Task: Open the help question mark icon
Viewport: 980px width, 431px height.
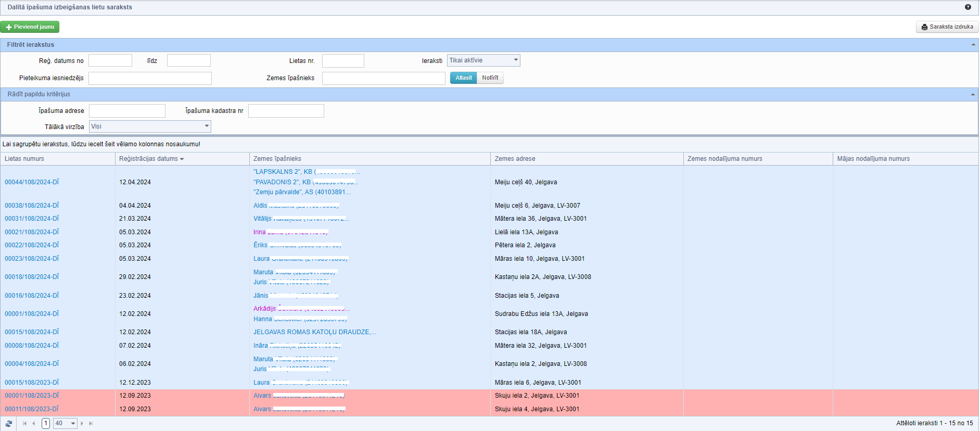Action: click(968, 7)
